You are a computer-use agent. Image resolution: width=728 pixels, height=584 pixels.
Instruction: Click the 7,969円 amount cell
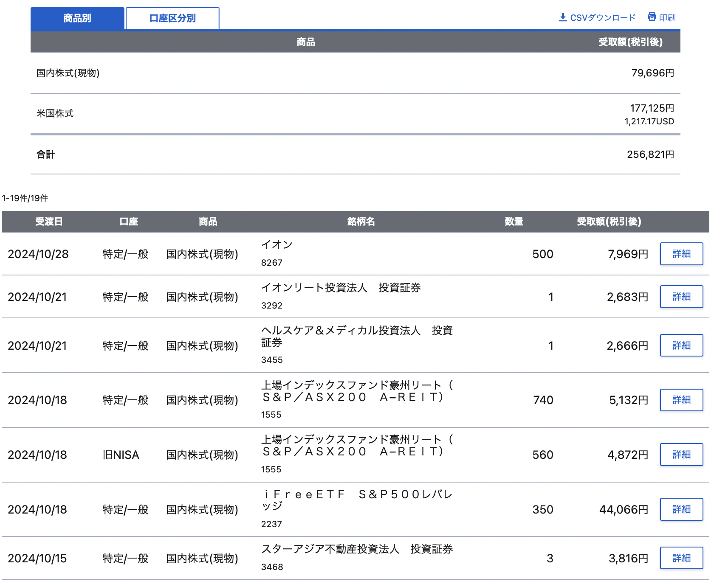point(628,254)
